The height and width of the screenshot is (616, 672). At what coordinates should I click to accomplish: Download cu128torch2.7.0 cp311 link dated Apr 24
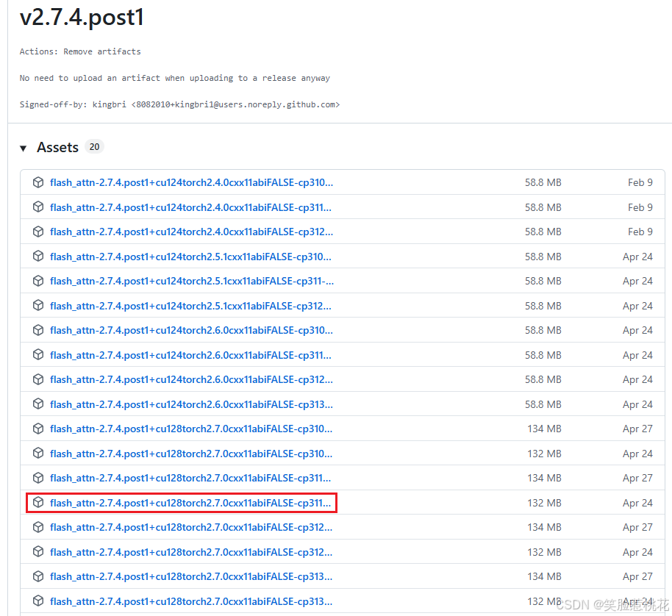point(190,503)
